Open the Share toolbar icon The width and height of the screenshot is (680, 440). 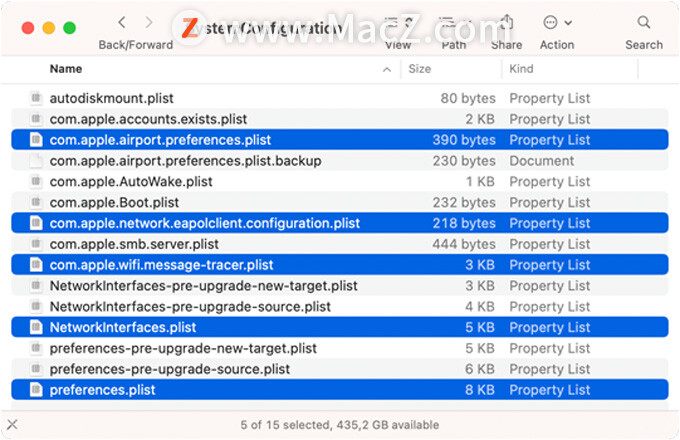(x=507, y=22)
